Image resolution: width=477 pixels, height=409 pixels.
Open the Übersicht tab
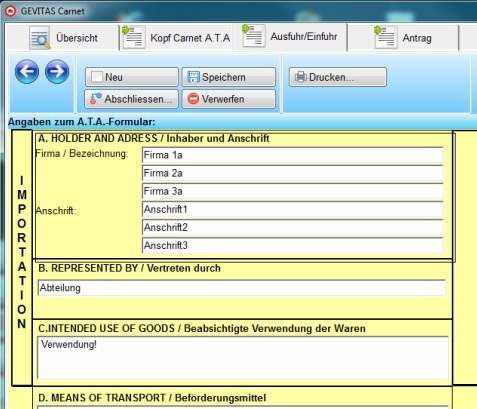pyautogui.click(x=63, y=38)
